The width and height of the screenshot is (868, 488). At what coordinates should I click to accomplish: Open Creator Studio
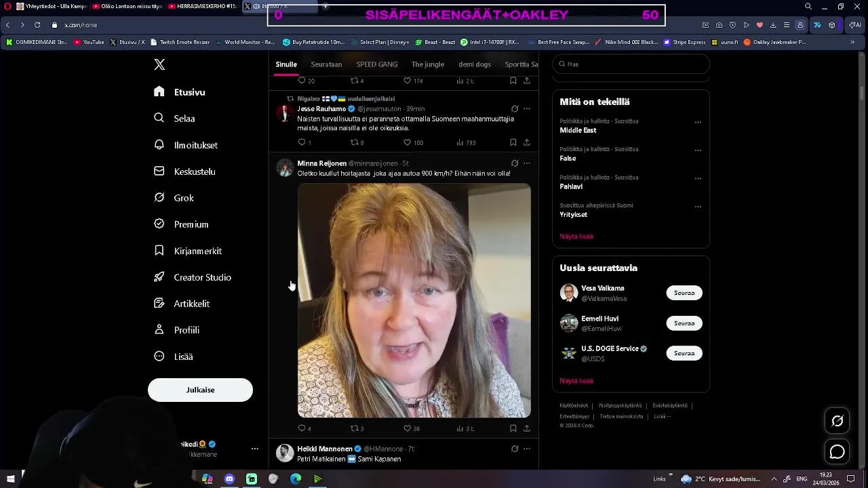pyautogui.click(x=193, y=277)
